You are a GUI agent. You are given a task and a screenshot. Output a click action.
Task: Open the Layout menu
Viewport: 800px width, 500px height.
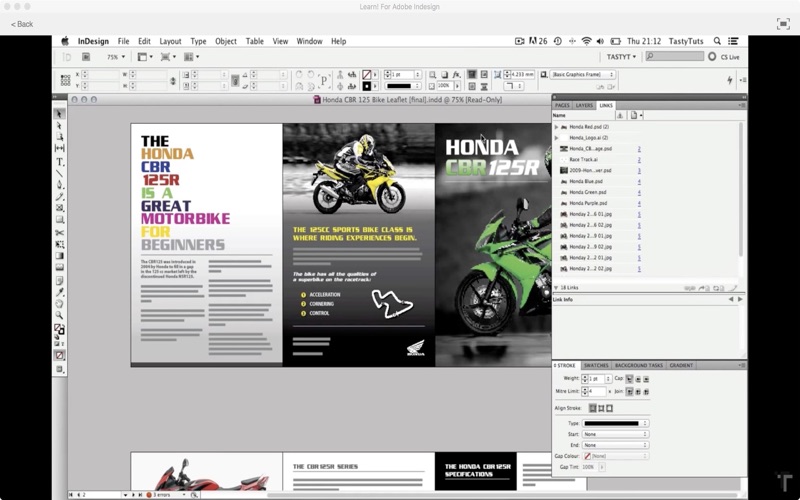[x=170, y=41]
